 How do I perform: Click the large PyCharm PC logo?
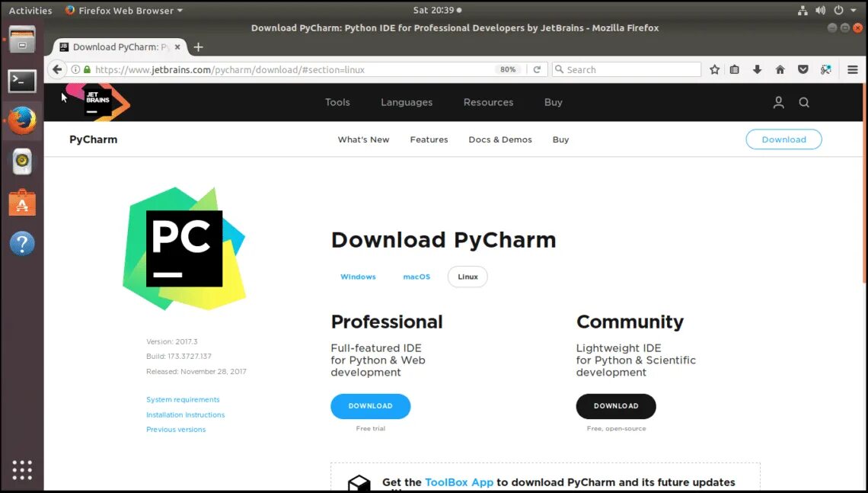point(183,248)
